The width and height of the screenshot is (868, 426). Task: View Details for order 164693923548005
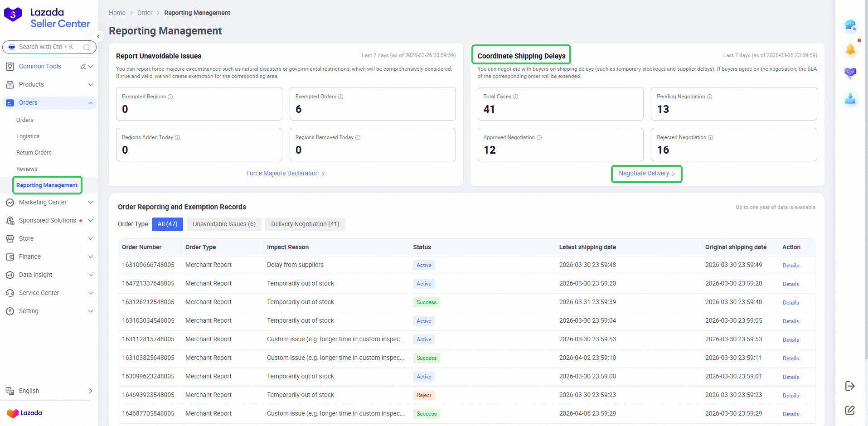click(x=791, y=396)
